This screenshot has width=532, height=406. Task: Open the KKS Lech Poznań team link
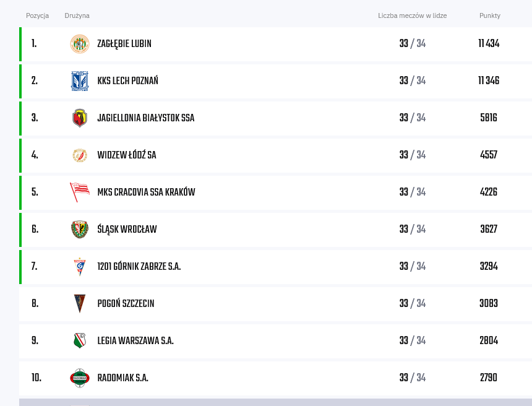tap(127, 81)
